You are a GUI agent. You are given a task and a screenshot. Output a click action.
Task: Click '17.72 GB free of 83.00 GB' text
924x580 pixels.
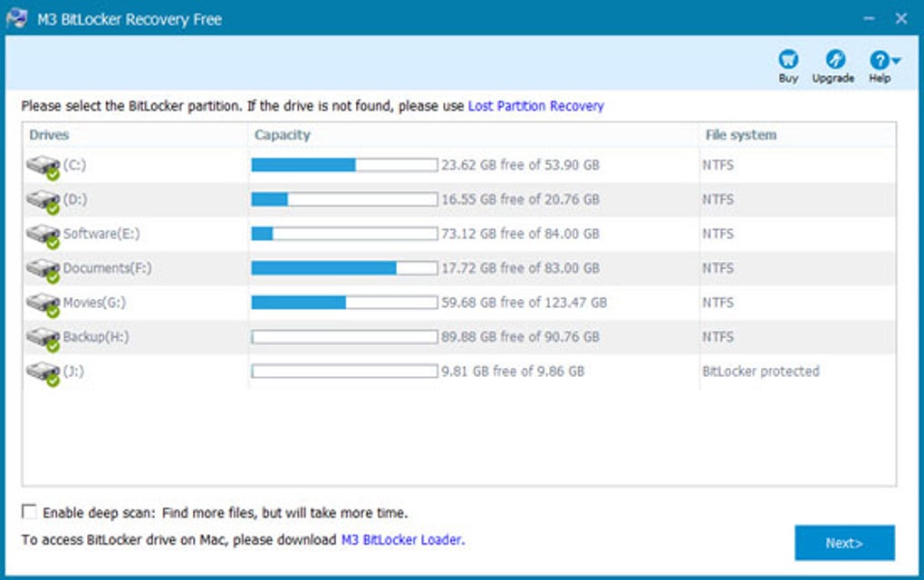tap(520, 268)
